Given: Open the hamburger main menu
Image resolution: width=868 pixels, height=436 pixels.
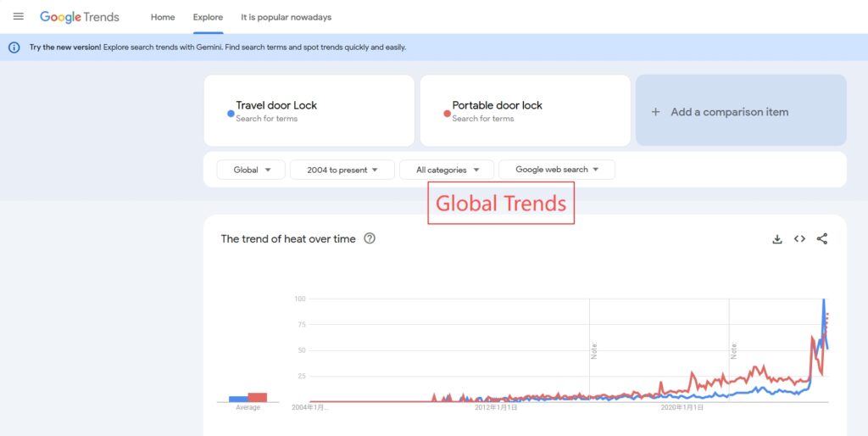Looking at the screenshot, I should coord(19,17).
